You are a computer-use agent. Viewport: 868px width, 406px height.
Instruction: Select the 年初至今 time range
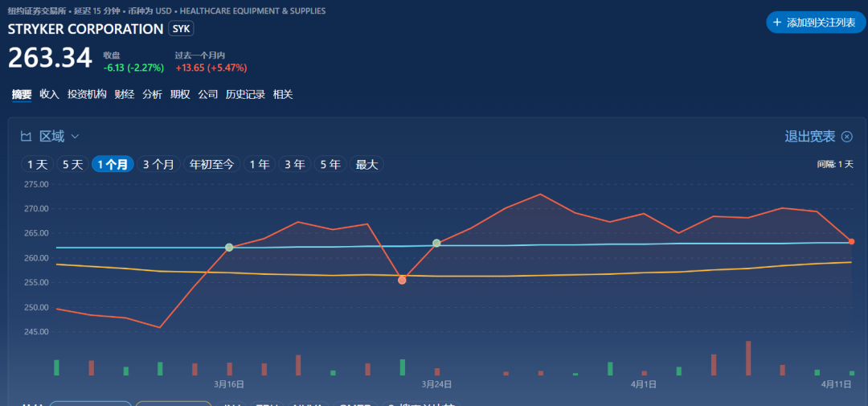pos(212,165)
